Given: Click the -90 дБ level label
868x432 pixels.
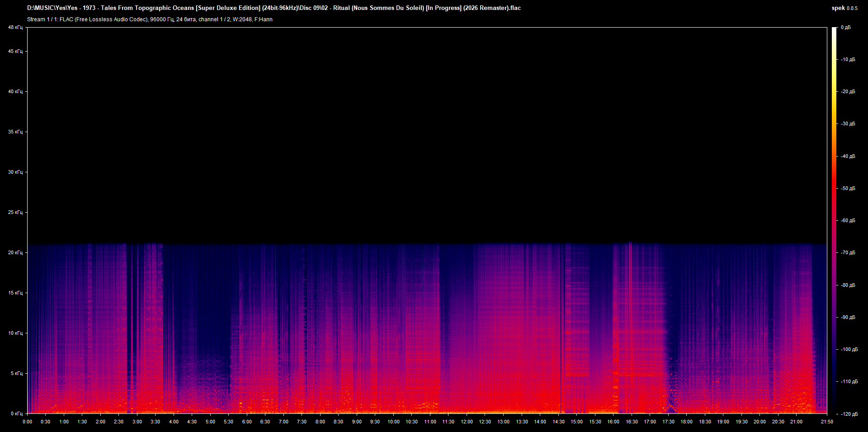Looking at the screenshot, I should [848, 318].
